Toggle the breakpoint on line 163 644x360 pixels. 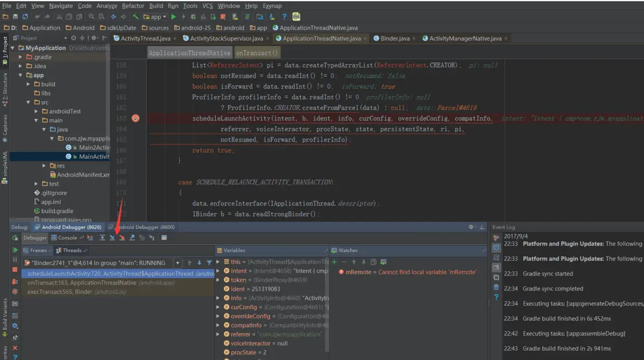point(136,118)
